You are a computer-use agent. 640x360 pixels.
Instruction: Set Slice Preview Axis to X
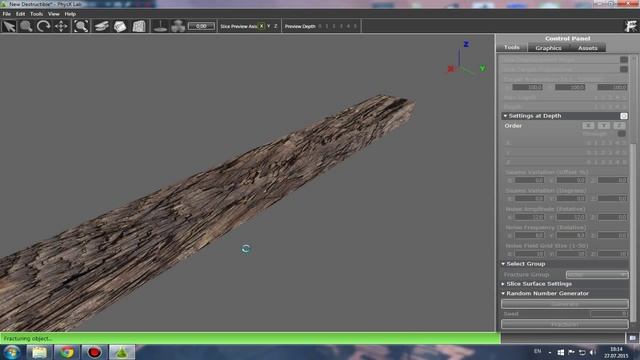[x=262, y=26]
